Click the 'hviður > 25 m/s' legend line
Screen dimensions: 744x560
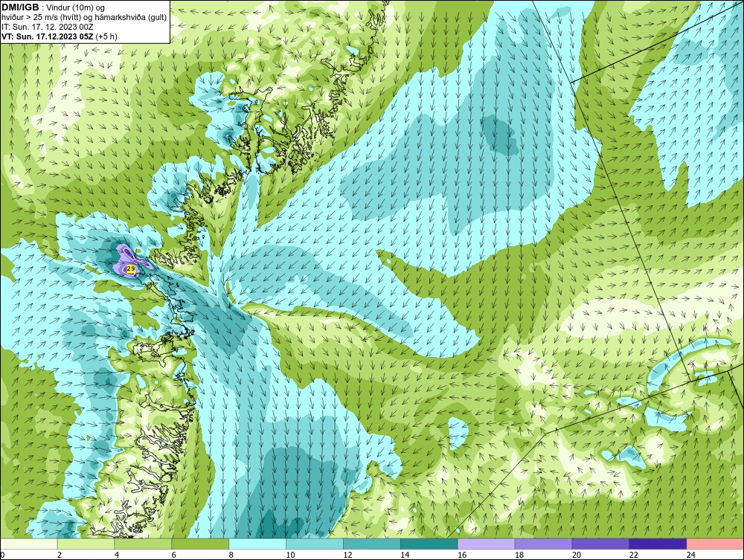[84, 18]
